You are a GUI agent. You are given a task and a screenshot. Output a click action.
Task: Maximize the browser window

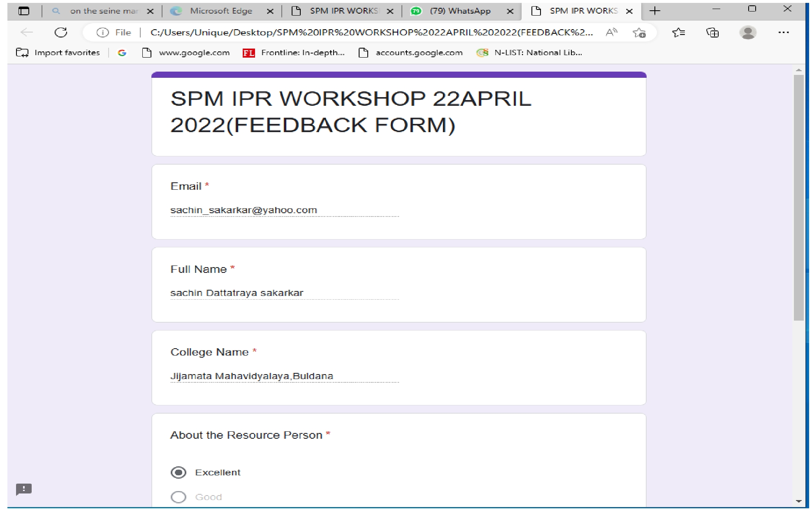pyautogui.click(x=752, y=9)
